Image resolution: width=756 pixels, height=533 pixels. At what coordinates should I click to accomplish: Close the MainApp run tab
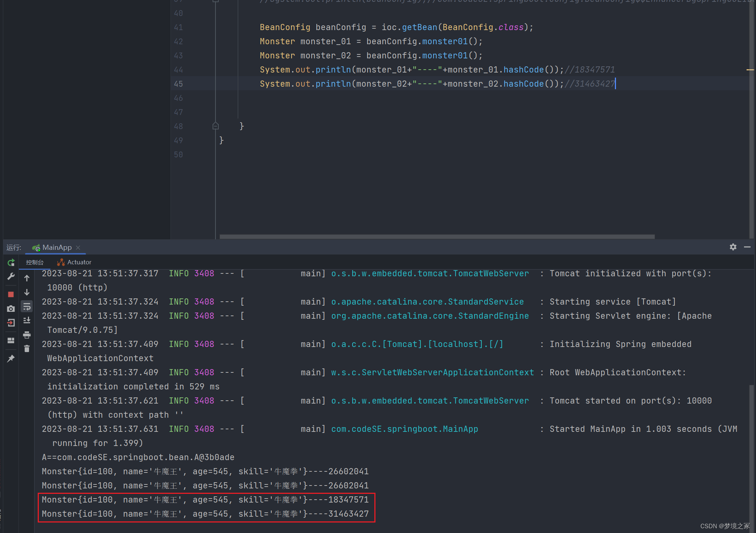[x=78, y=247]
